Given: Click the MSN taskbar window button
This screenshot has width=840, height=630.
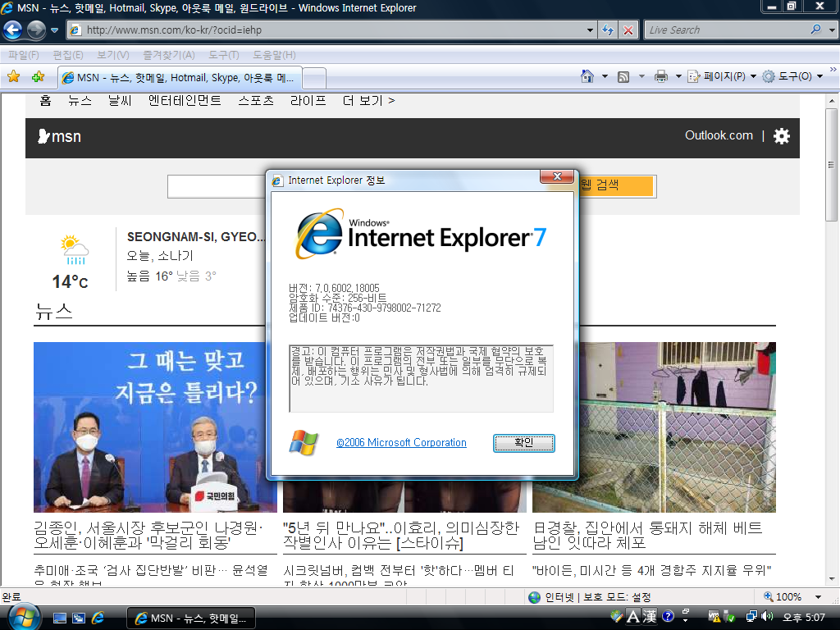Looking at the screenshot, I should pyautogui.click(x=190, y=619).
